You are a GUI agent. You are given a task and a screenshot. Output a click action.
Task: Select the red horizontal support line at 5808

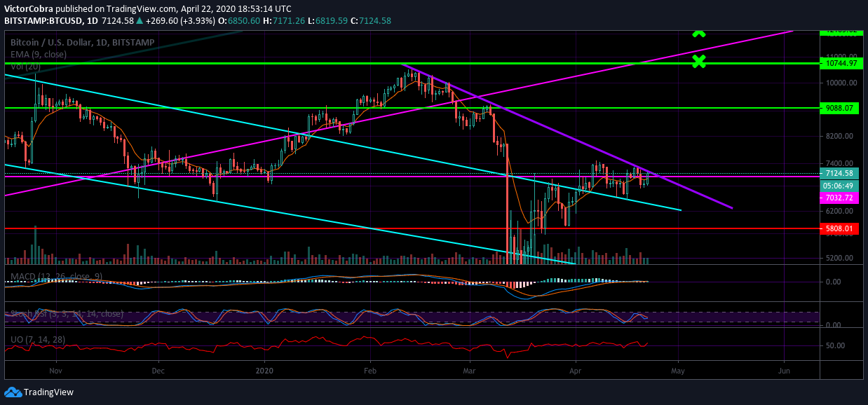click(412, 228)
